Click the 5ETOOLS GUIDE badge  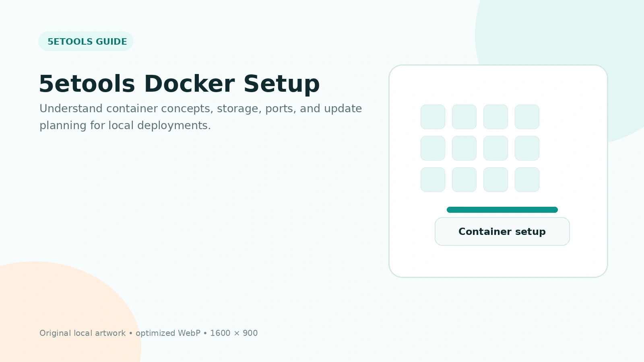pos(86,41)
